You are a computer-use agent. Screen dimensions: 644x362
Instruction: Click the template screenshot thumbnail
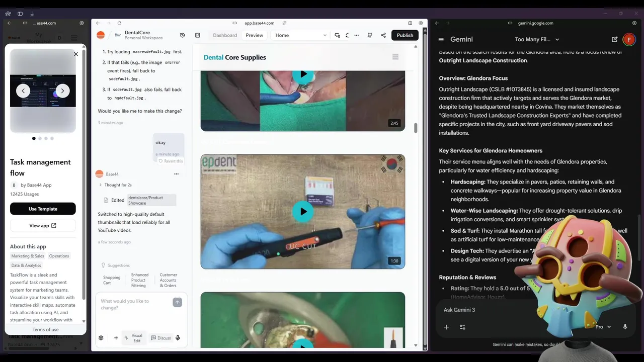(x=43, y=90)
